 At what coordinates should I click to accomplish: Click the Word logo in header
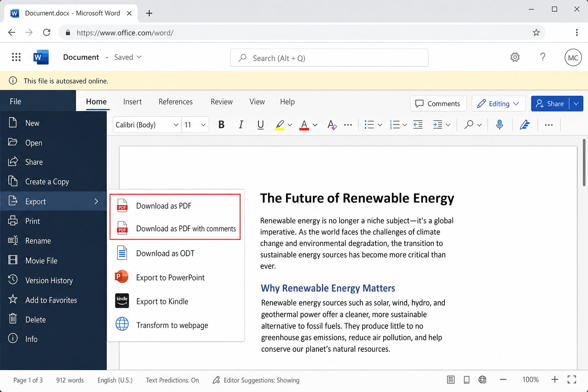pos(41,57)
